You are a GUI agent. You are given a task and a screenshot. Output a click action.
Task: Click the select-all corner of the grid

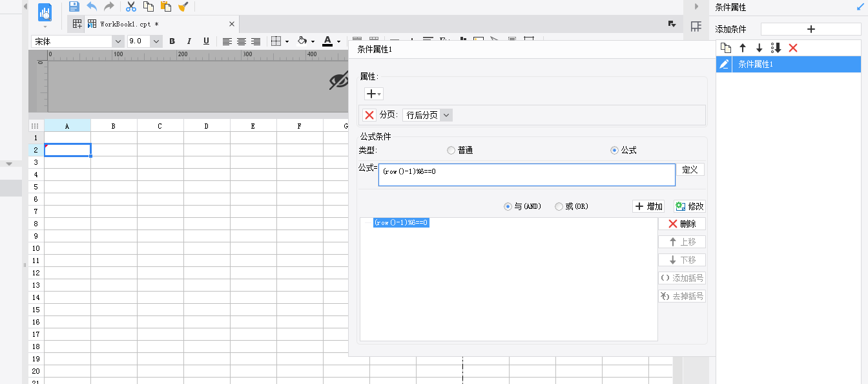coord(36,126)
